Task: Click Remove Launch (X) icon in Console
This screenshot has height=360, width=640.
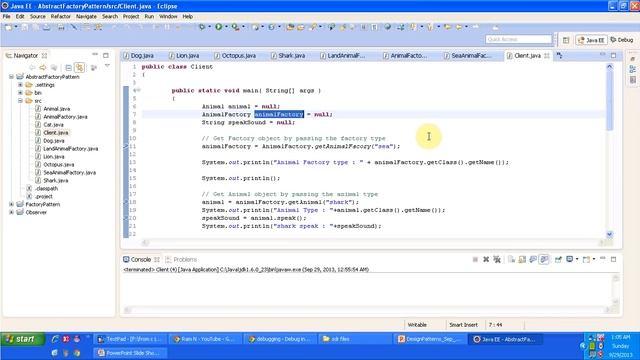Action: click(486, 259)
